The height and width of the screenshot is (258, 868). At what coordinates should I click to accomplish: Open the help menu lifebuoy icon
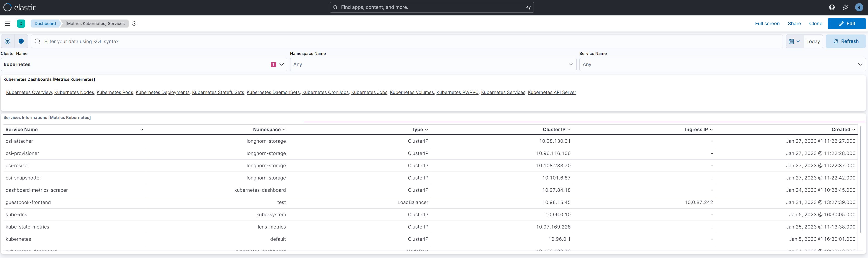coord(832,7)
